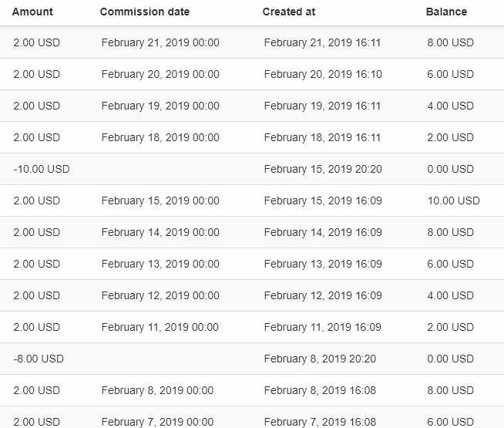Select commission date February 19, 2019 00:00
Viewport: 504px width, 428px height.
tap(160, 106)
